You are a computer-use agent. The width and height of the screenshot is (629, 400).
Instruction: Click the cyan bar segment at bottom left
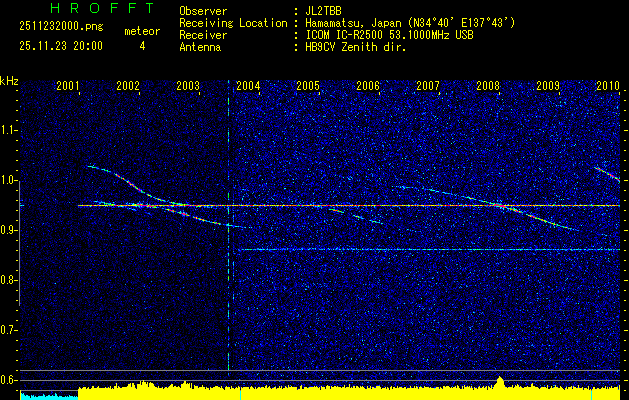click(x=48, y=395)
